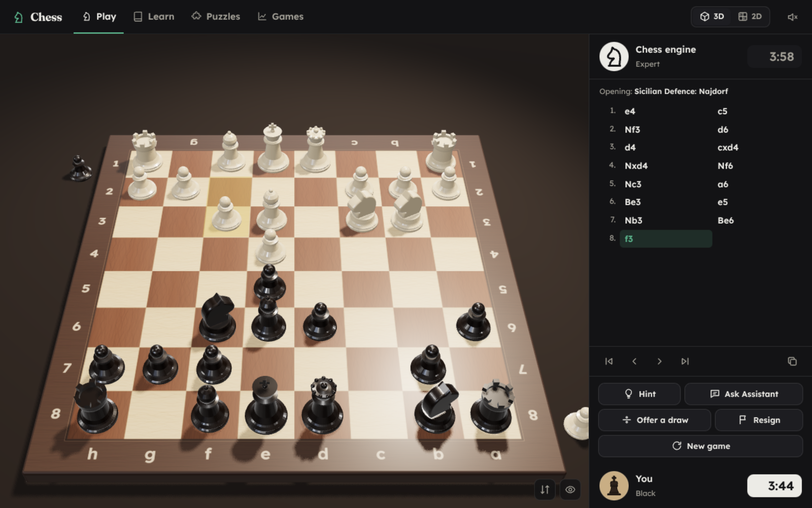
Task: Switch the board to 2D view
Action: click(x=750, y=17)
